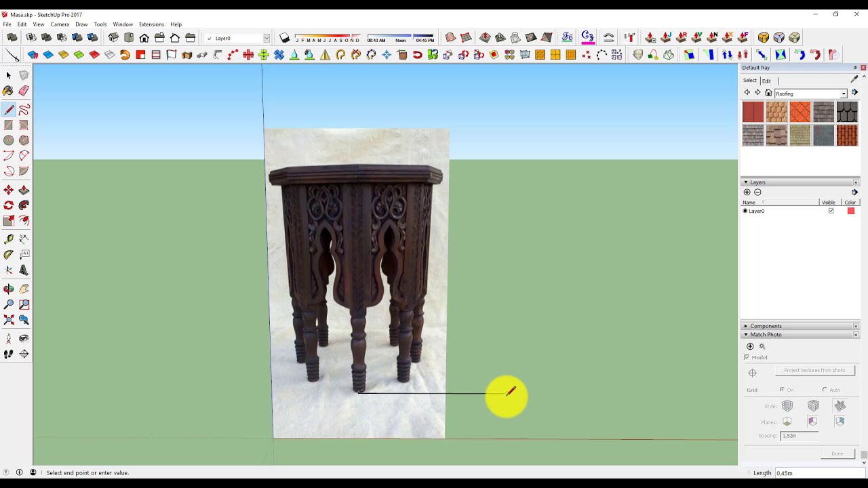
Task: Click the eyedropper sample paint icon
Action: (x=854, y=80)
